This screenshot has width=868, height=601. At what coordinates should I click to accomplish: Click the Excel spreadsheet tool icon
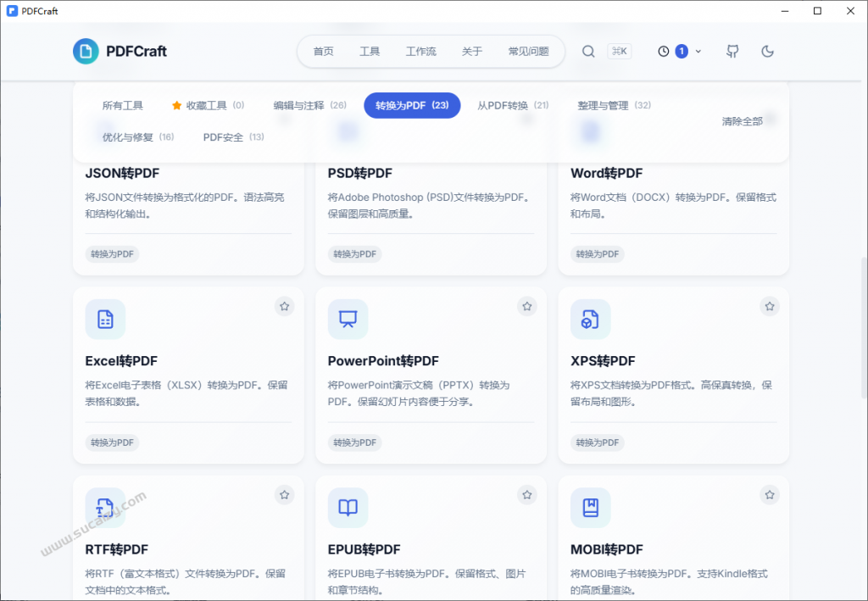105,320
